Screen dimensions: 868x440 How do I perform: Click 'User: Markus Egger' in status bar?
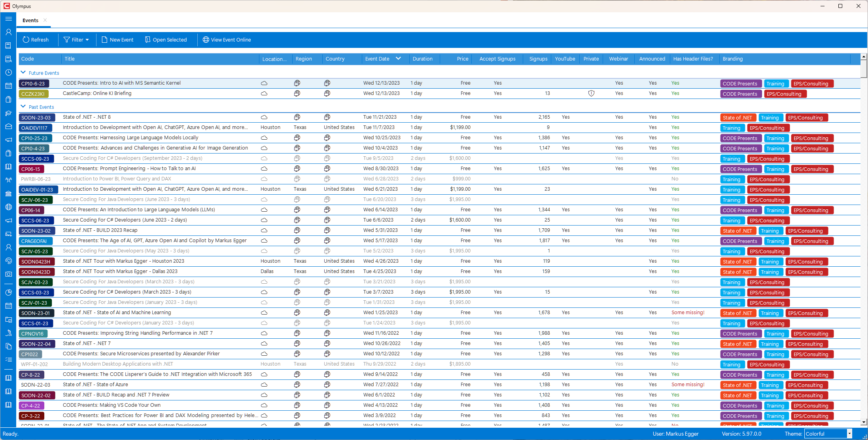point(675,434)
